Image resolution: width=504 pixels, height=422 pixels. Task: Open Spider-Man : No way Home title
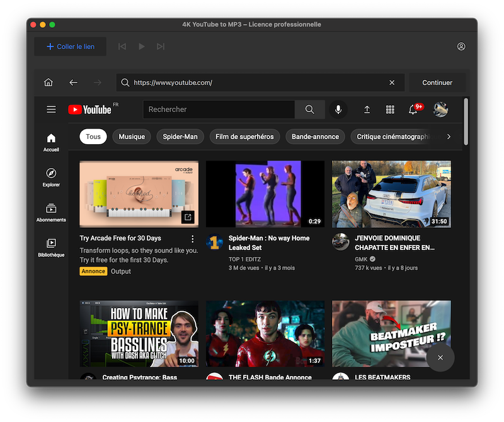pos(269,242)
